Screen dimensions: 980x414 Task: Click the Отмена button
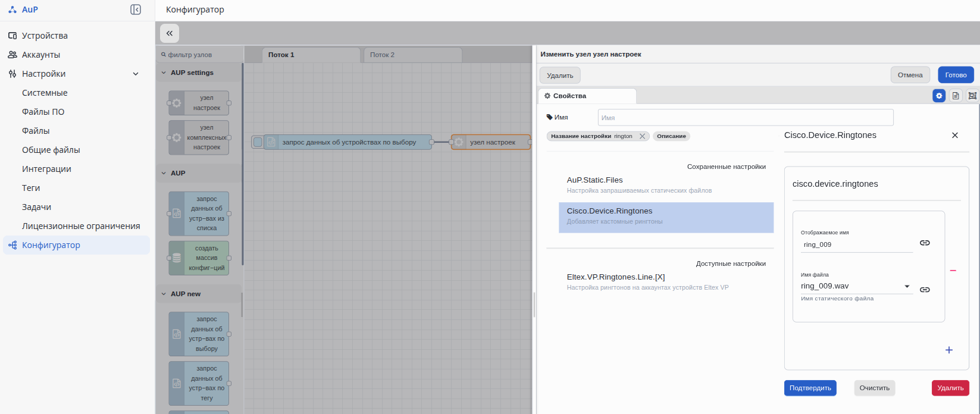coord(910,75)
